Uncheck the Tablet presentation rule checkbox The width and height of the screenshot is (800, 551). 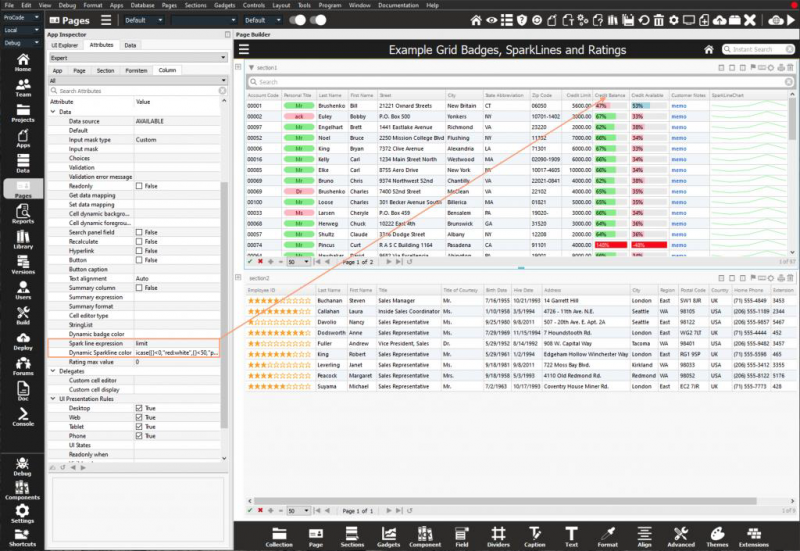pos(139,427)
